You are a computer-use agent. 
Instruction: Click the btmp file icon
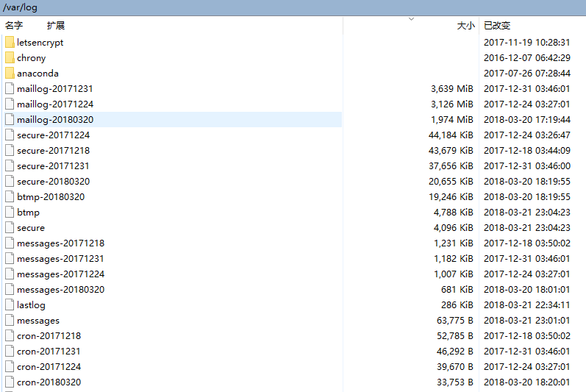[x=10, y=213]
